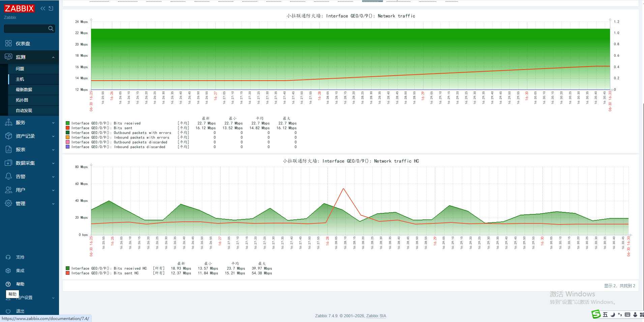Open the 仪表盘 dashboard icon
This screenshot has height=322, width=644.
(8, 43)
